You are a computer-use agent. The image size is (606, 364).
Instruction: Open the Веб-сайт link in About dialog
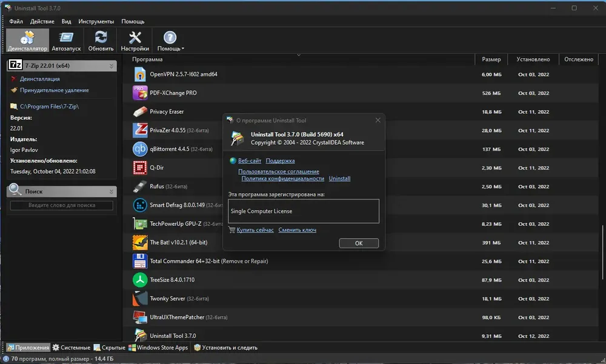250,160
